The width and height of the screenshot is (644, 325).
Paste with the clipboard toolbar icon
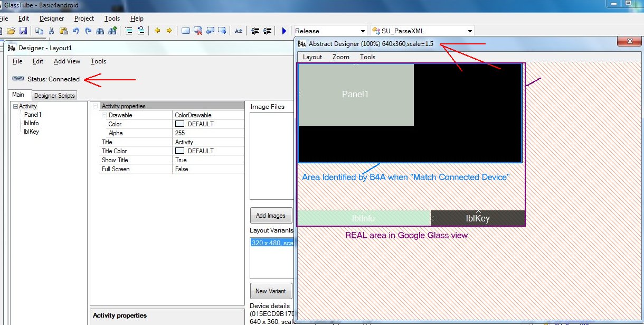(63, 31)
